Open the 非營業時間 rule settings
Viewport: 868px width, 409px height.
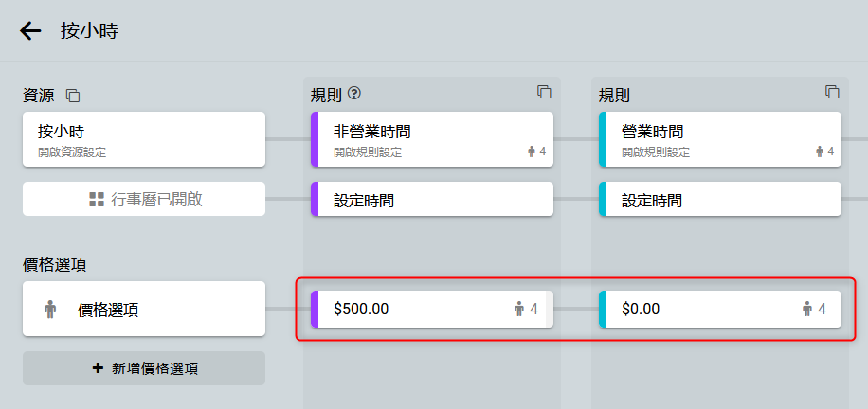[x=417, y=139]
